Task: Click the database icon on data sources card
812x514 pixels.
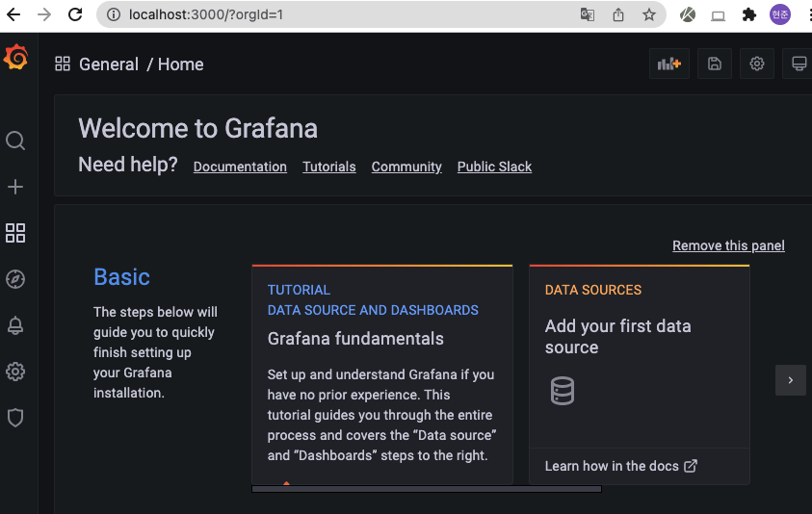Action: 563,391
